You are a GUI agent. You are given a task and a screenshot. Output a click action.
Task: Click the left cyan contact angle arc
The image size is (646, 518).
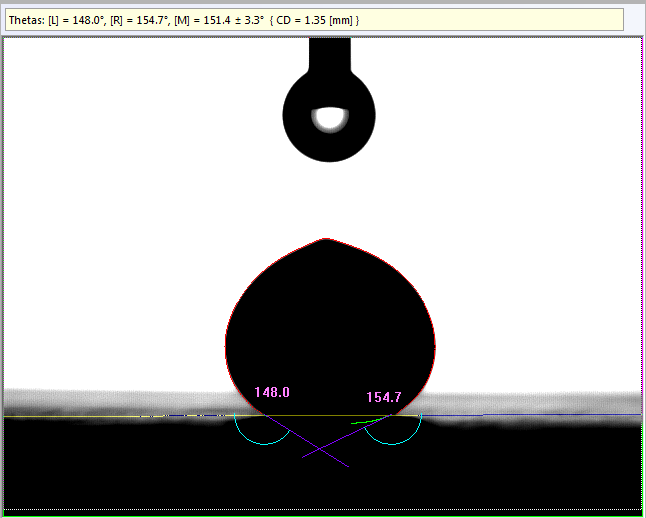coord(262,430)
